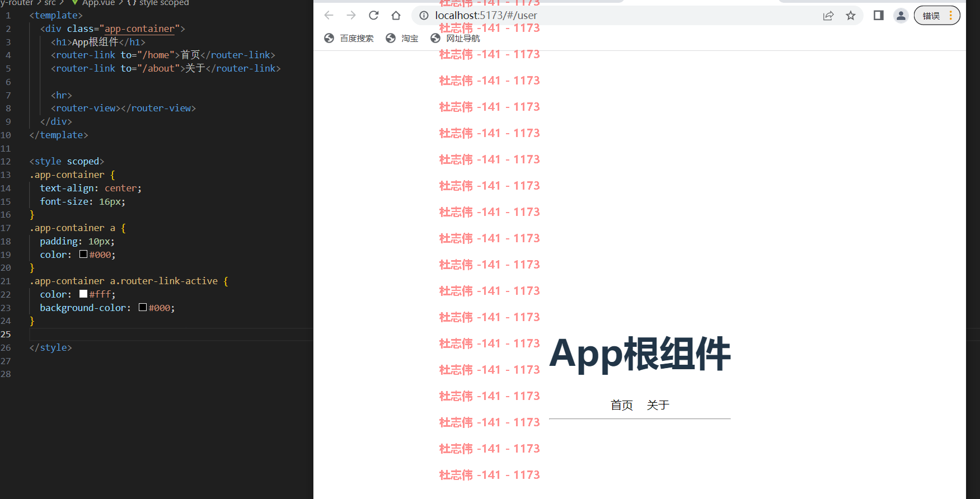Click the App根组件 heading
The width and height of the screenshot is (980, 499).
pos(640,354)
